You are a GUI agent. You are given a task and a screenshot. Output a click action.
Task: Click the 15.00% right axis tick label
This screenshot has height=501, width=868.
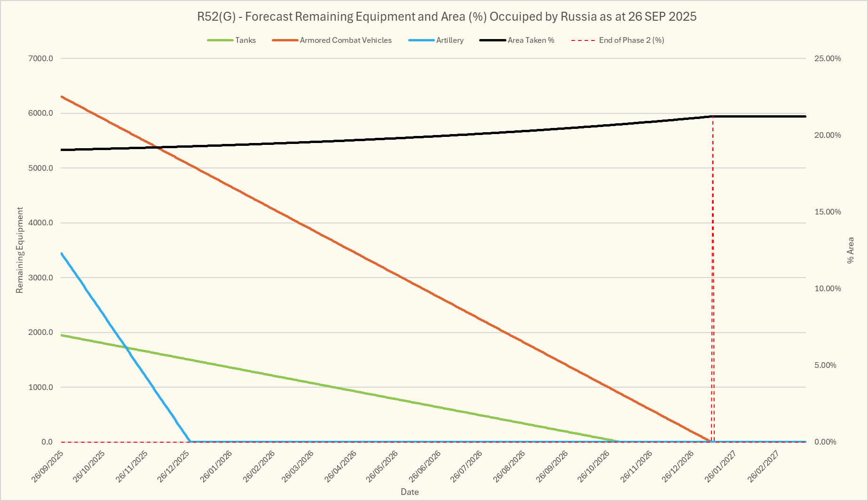click(828, 212)
